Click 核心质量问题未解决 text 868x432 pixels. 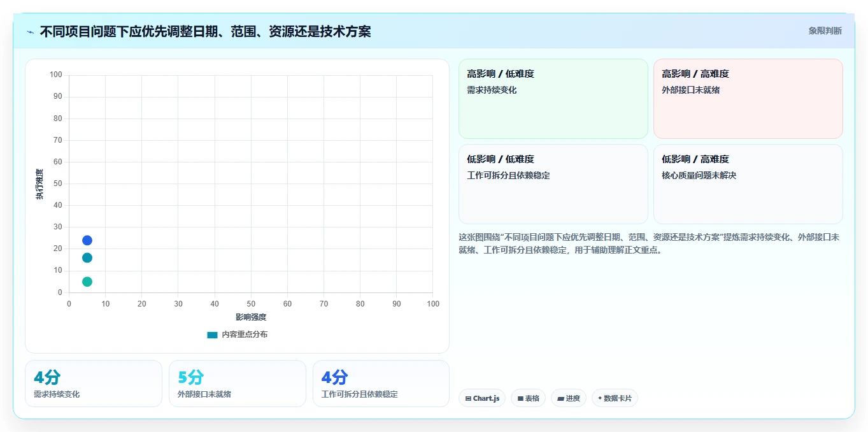tap(699, 175)
